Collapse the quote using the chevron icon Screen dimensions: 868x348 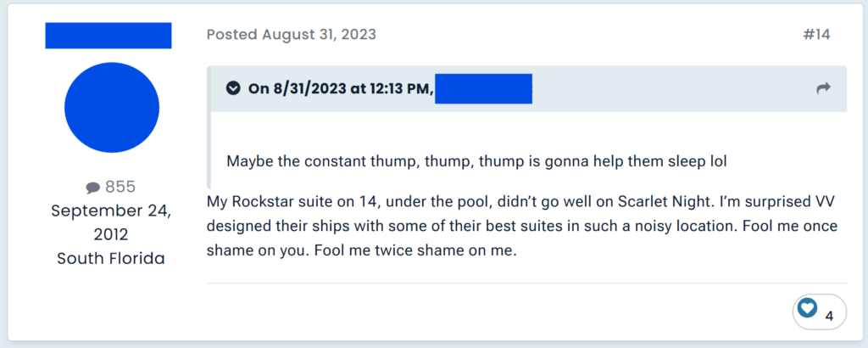click(233, 88)
